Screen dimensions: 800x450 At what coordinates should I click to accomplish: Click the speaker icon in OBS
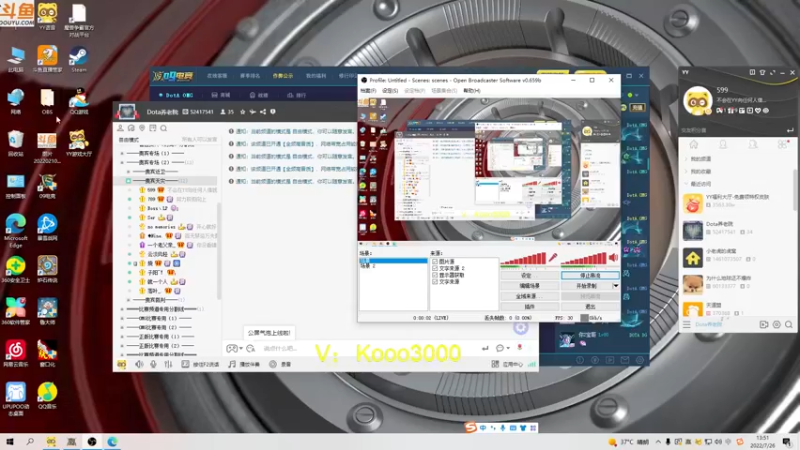tap(613, 258)
